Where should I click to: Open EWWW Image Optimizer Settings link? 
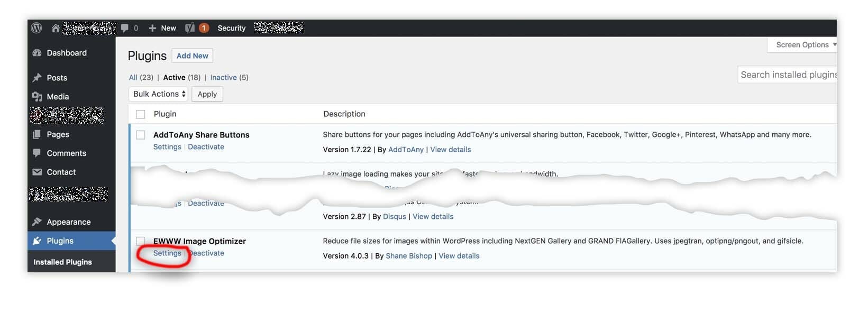pyautogui.click(x=167, y=253)
